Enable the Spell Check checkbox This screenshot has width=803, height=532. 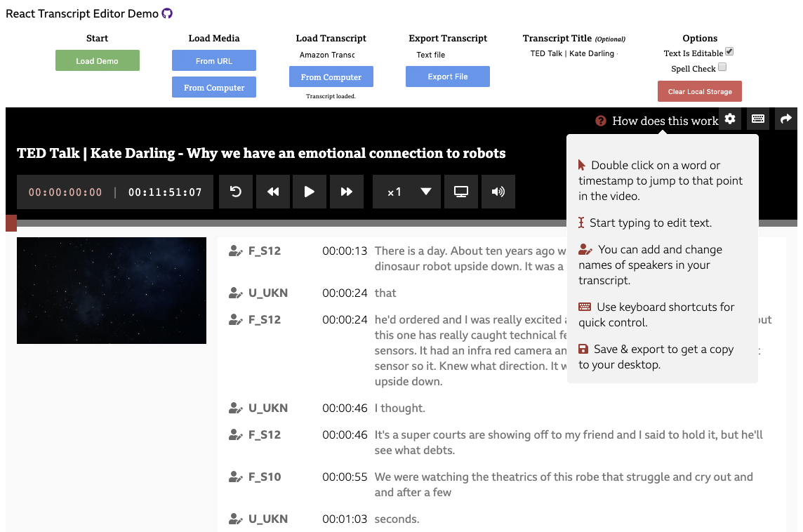tap(722, 67)
